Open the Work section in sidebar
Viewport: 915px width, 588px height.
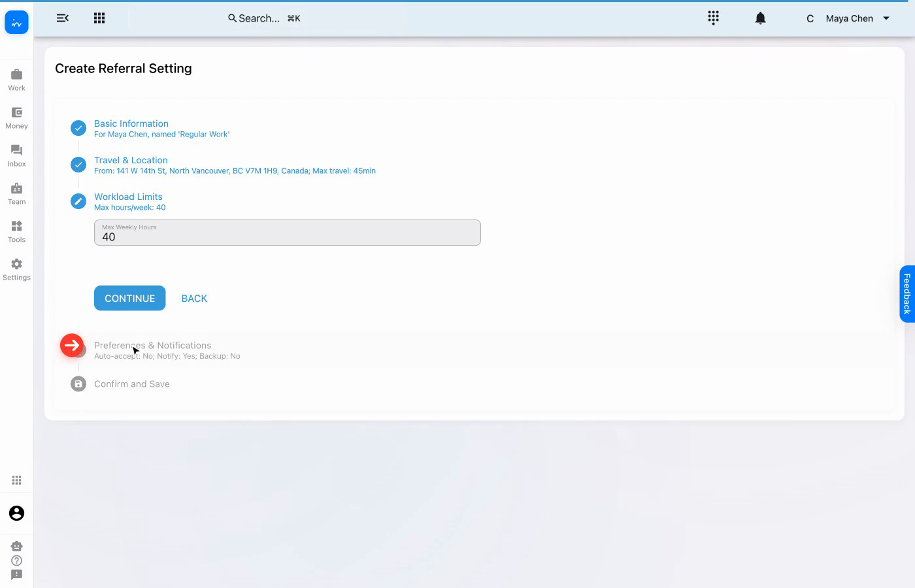[16, 80]
